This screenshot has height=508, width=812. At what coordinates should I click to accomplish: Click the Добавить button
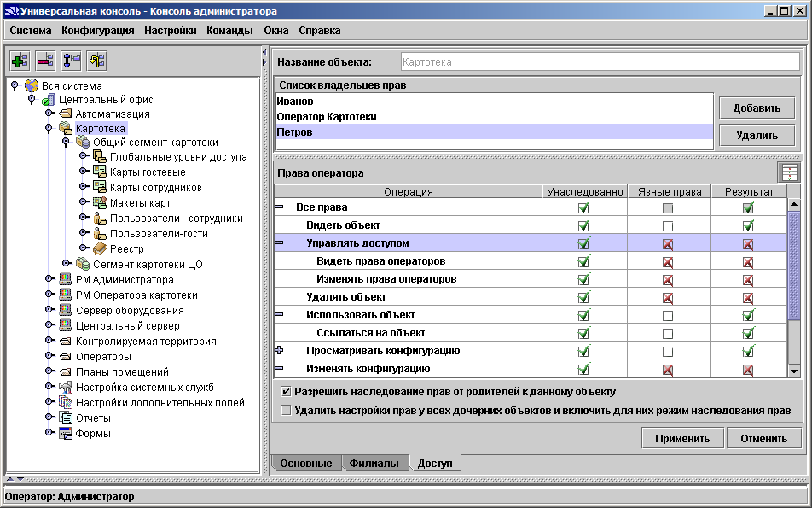(757, 108)
